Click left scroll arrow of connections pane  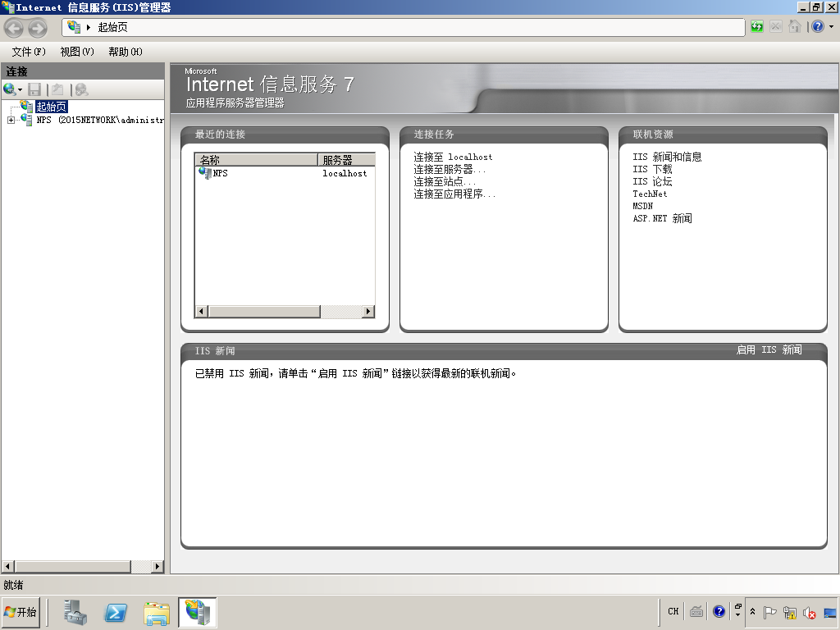[x=8, y=566]
